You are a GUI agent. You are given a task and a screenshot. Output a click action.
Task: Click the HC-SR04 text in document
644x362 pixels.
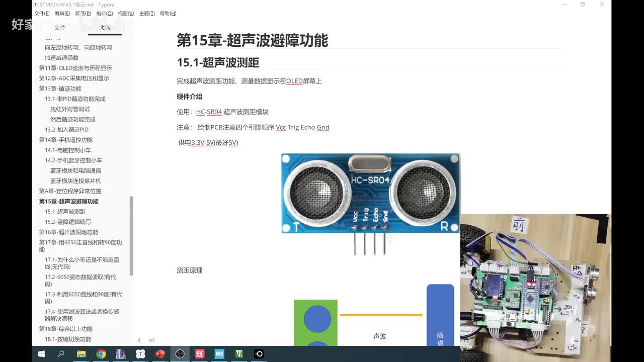(209, 112)
